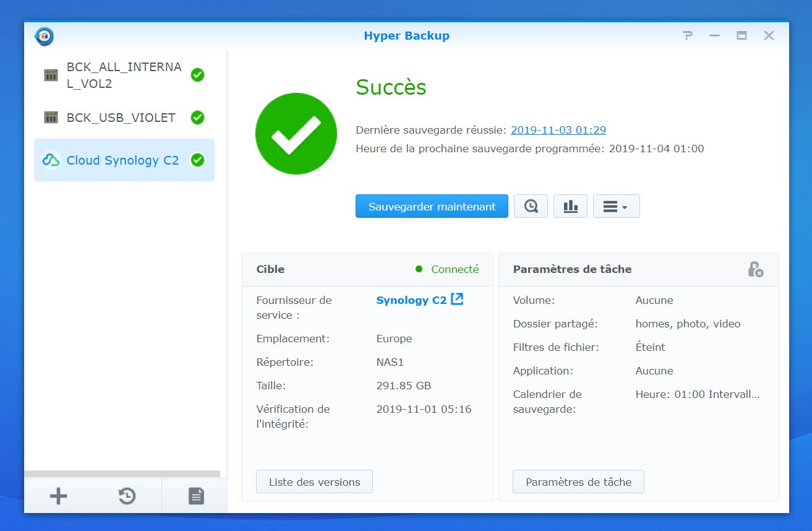Select the BCK_USB_VIOLET backup task
This screenshot has height=531, width=812.
pyautogui.click(x=124, y=118)
